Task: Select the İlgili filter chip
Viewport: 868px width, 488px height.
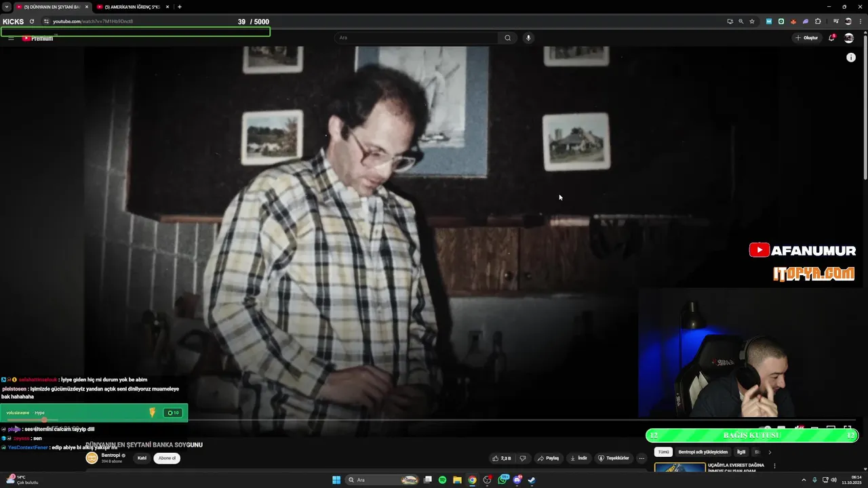Action: (x=741, y=452)
